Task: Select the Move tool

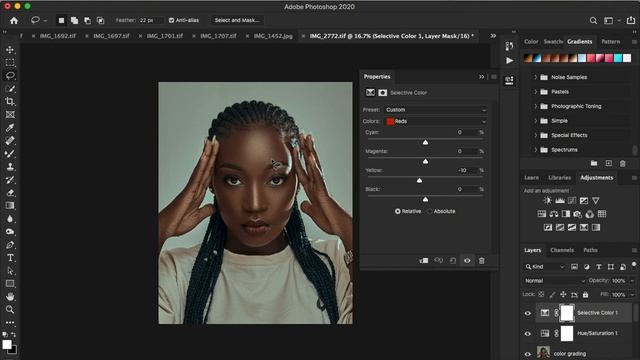Action: pos(10,49)
